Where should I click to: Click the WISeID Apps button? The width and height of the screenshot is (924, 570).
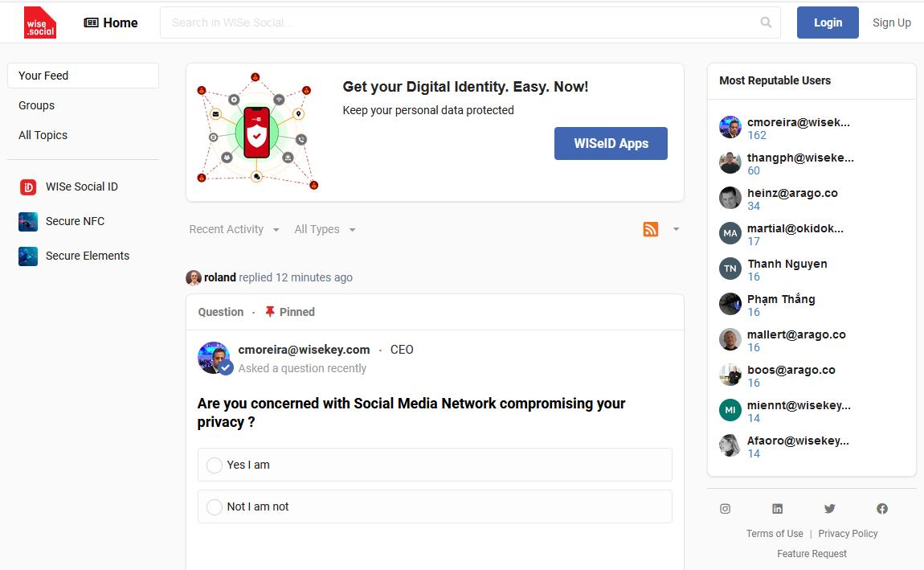611,143
